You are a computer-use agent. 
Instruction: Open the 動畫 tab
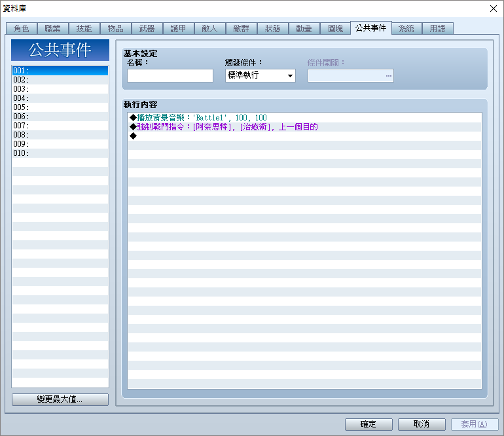tap(304, 29)
